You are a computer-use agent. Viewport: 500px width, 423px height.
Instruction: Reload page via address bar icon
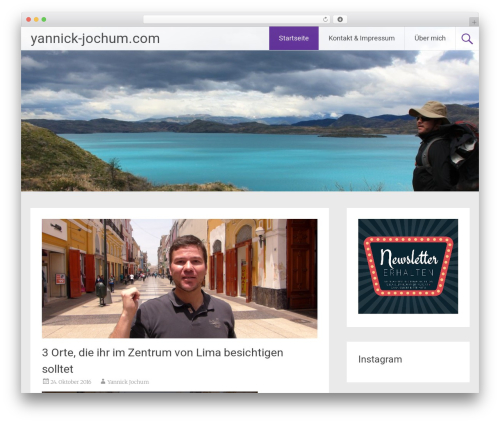tap(325, 20)
